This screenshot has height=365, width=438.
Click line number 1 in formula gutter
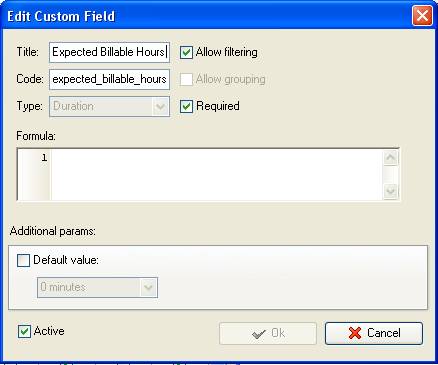pyautogui.click(x=44, y=158)
